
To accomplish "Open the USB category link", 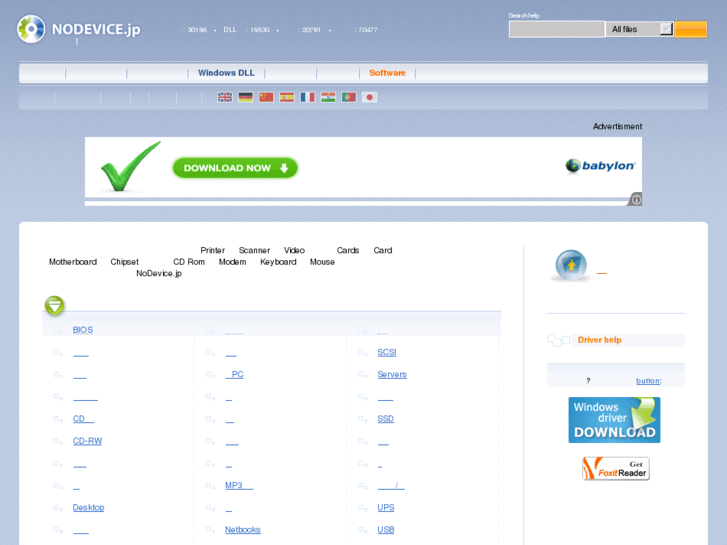I will click(386, 529).
